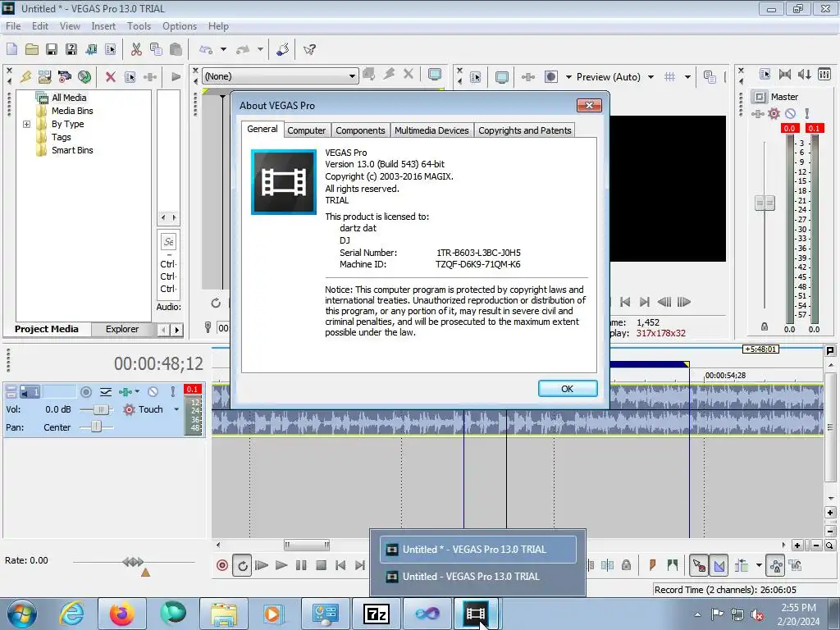Open Master bus FX gear icon
The width and height of the screenshot is (840, 630).
point(774,113)
